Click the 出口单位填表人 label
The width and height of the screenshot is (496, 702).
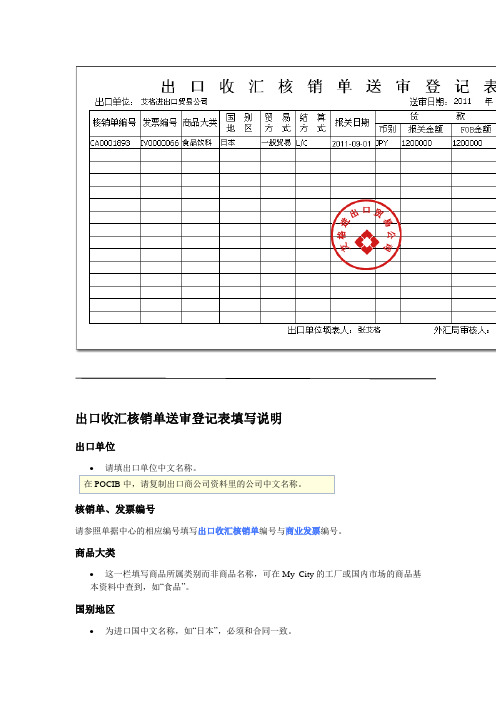coord(320,330)
